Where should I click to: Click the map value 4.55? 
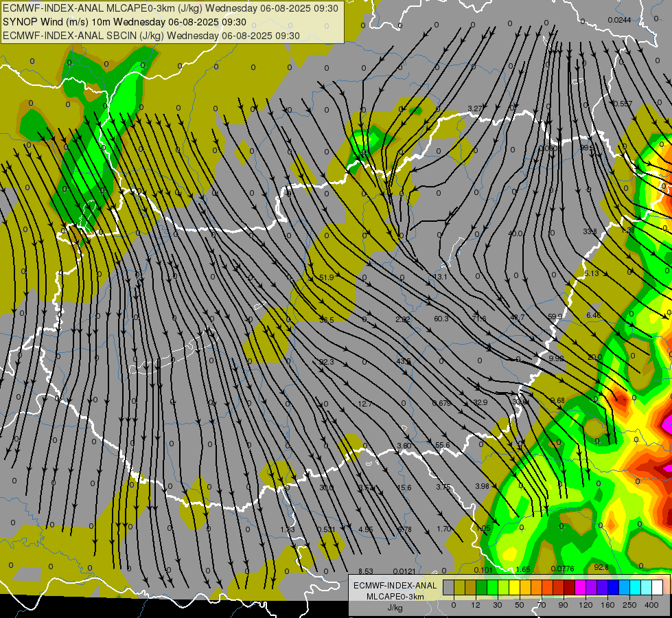click(366, 529)
